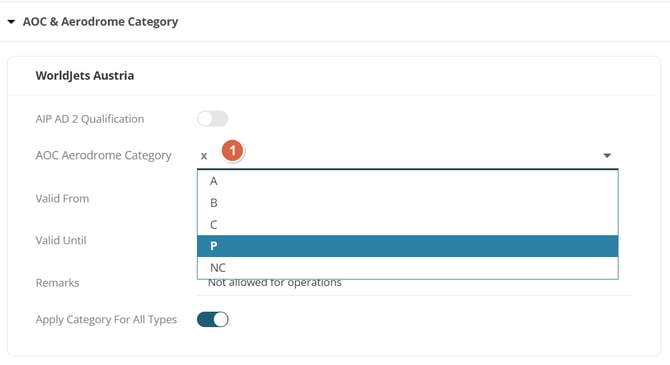Click the Remarks text field
The width and height of the screenshot is (670, 365).
(x=414, y=283)
